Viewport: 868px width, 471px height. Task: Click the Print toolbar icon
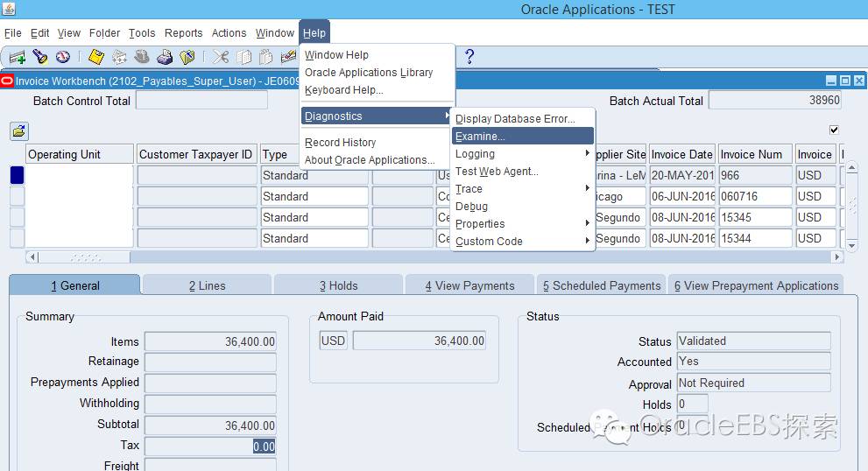pos(165,56)
